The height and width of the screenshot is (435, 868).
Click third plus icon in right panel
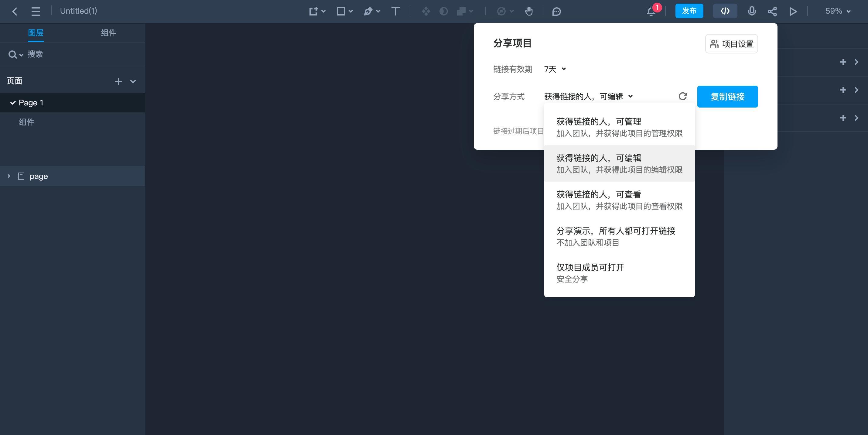843,118
